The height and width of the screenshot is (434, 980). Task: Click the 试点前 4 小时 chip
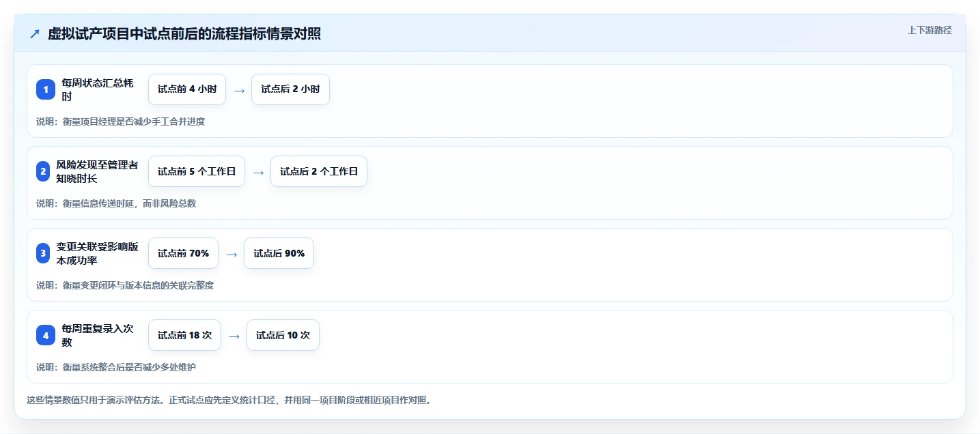click(187, 89)
